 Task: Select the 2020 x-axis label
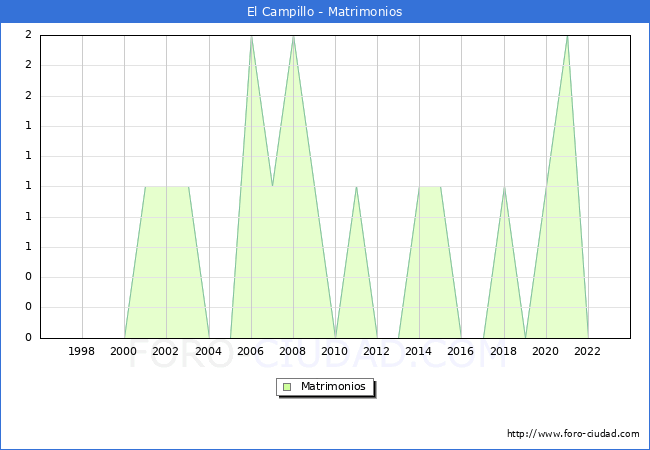[546, 351]
